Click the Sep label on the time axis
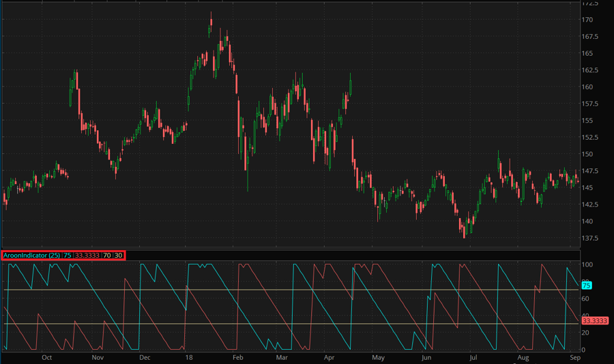Screen dimensions: 614x364 pos(574,357)
